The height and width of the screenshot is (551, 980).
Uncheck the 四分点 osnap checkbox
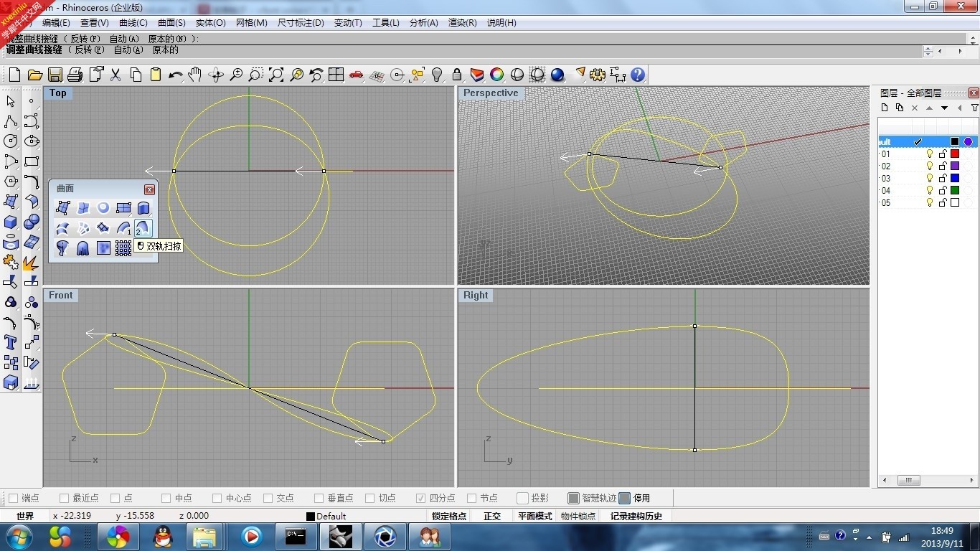point(420,498)
